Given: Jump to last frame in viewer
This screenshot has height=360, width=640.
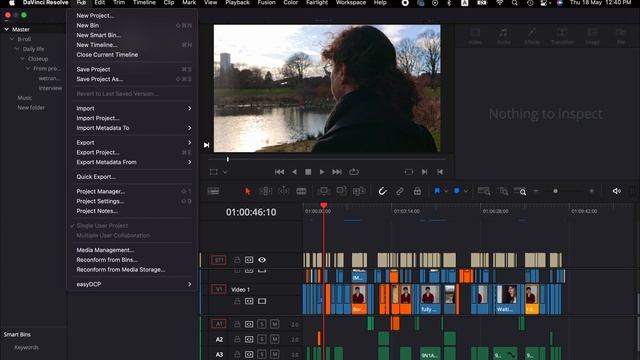Looking at the screenshot, I should pos(337,172).
